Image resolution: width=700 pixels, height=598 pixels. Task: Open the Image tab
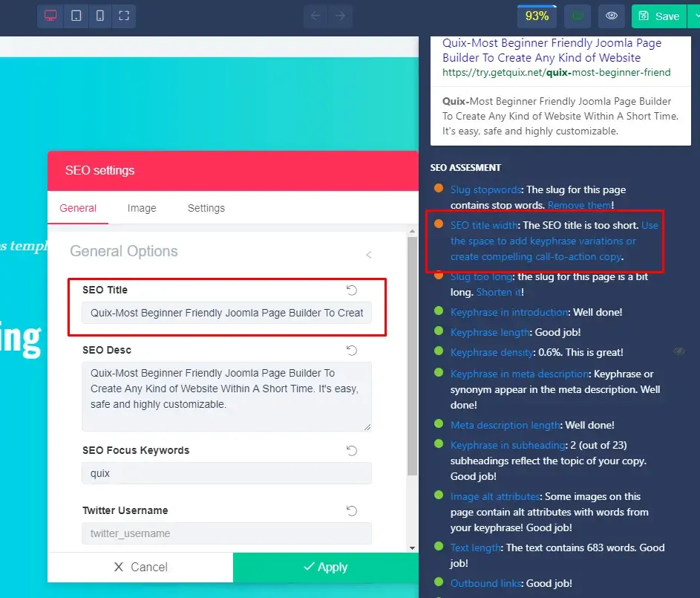click(142, 208)
